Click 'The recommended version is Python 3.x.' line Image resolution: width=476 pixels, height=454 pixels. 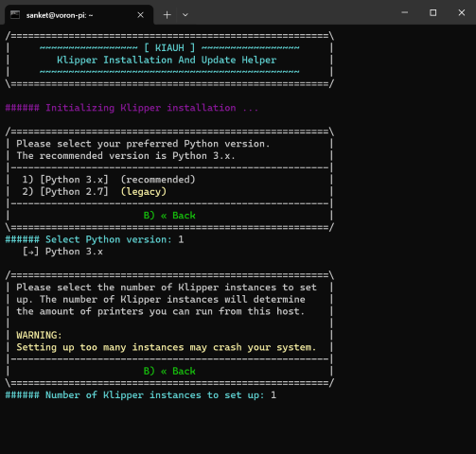click(126, 156)
